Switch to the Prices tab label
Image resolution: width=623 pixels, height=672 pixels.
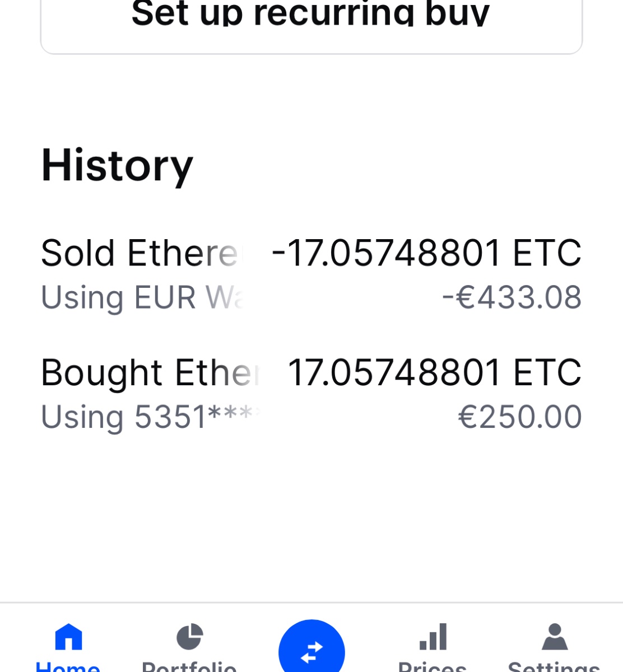(432, 666)
